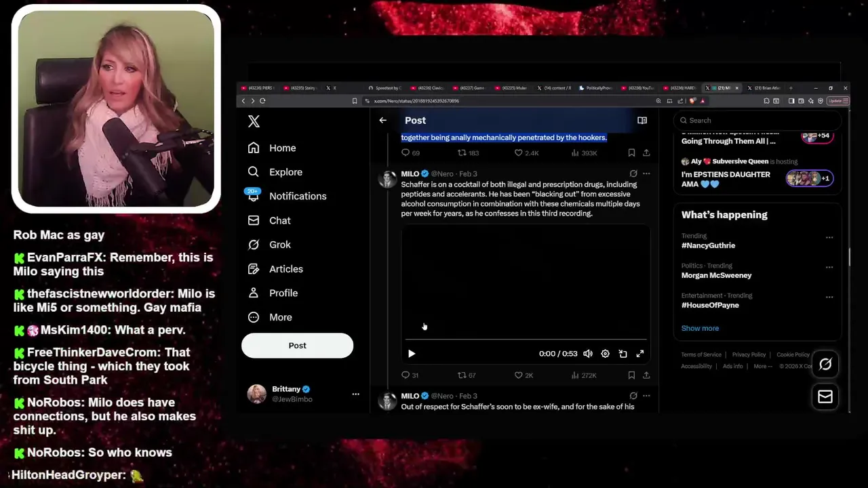The width and height of the screenshot is (868, 488).
Task: Mute the video volume
Action: 588,354
